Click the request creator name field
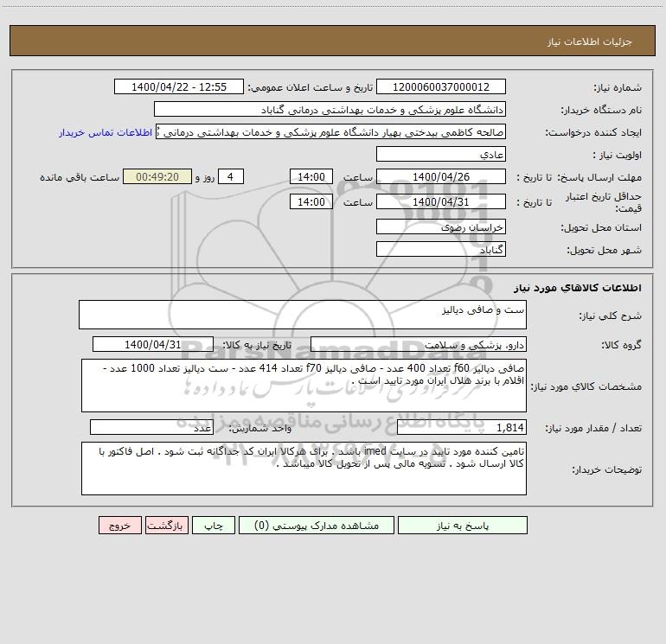This screenshot has height=644, width=666. pos(330,132)
